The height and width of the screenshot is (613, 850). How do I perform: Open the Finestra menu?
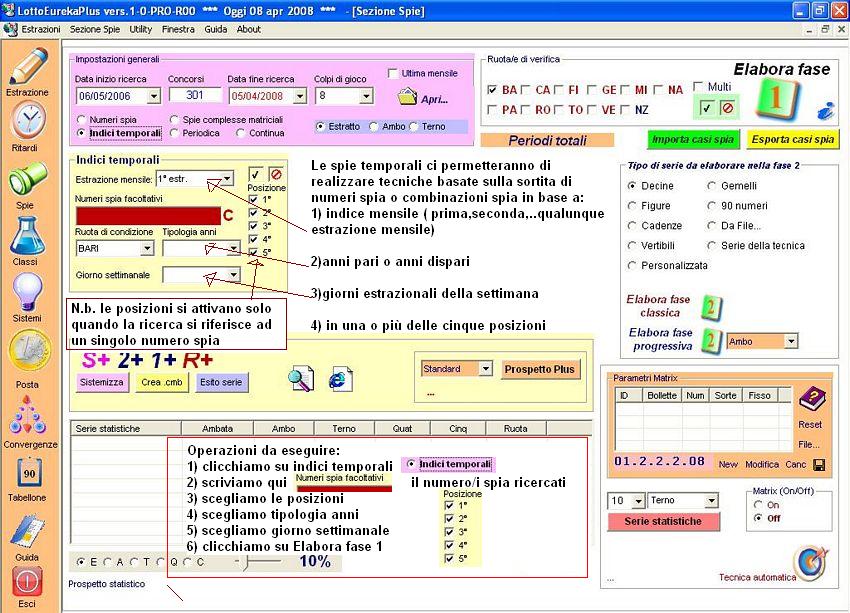coord(178,29)
